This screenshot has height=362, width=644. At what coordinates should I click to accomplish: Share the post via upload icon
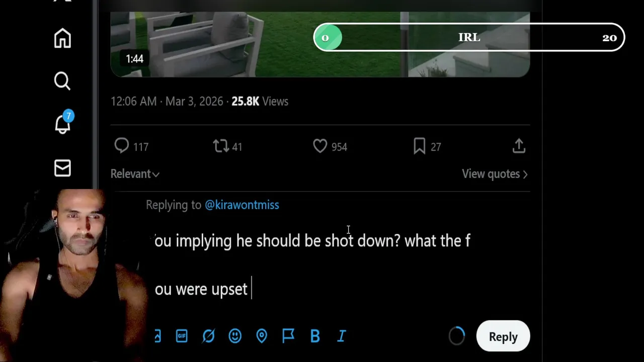519,146
